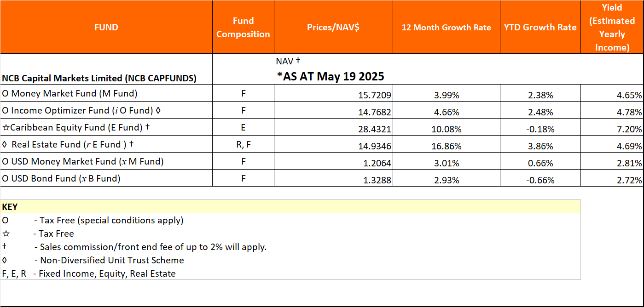Click yield 2.72%

coord(630,181)
